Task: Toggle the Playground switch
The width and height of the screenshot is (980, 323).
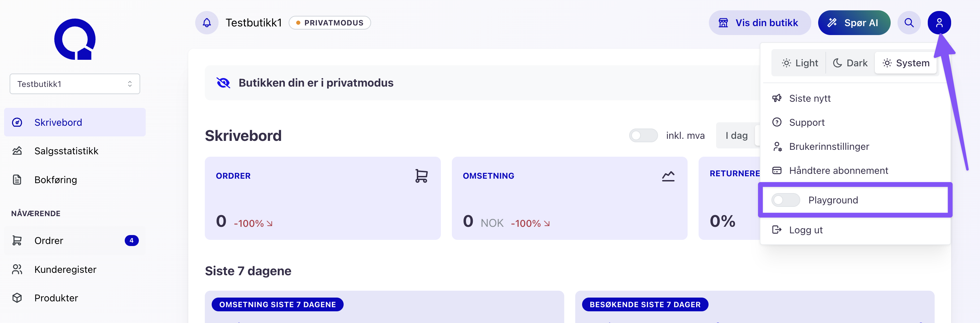Action: tap(785, 200)
